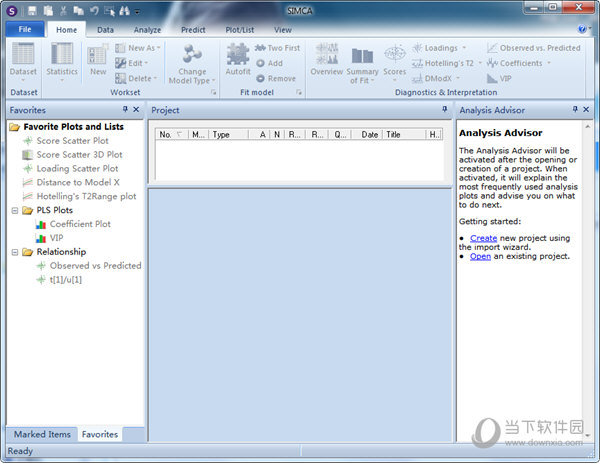Click the SIMCA application logo button

[12, 11]
